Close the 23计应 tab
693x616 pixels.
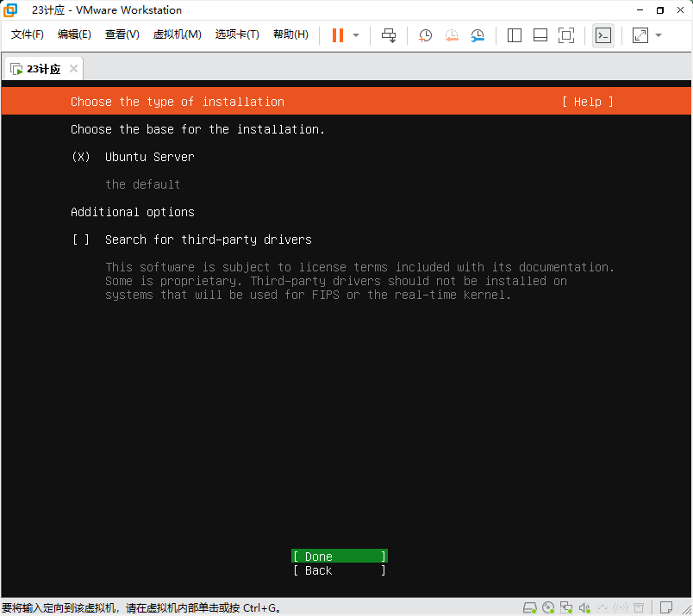coord(74,69)
